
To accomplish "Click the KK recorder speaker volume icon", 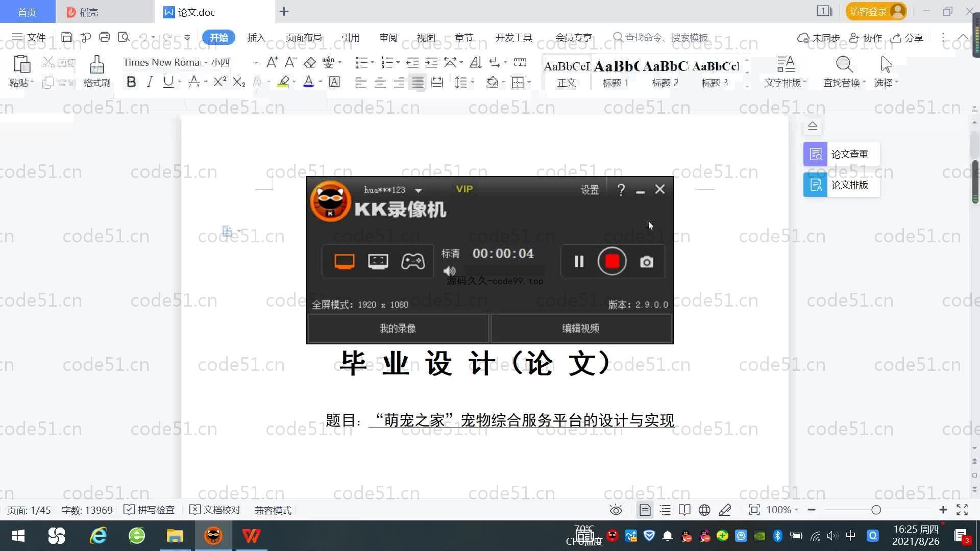I will [449, 271].
